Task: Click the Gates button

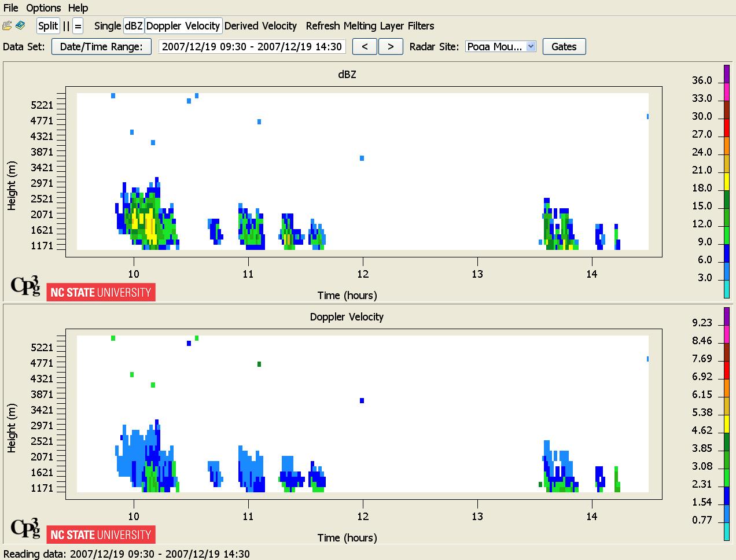Action: [x=564, y=47]
